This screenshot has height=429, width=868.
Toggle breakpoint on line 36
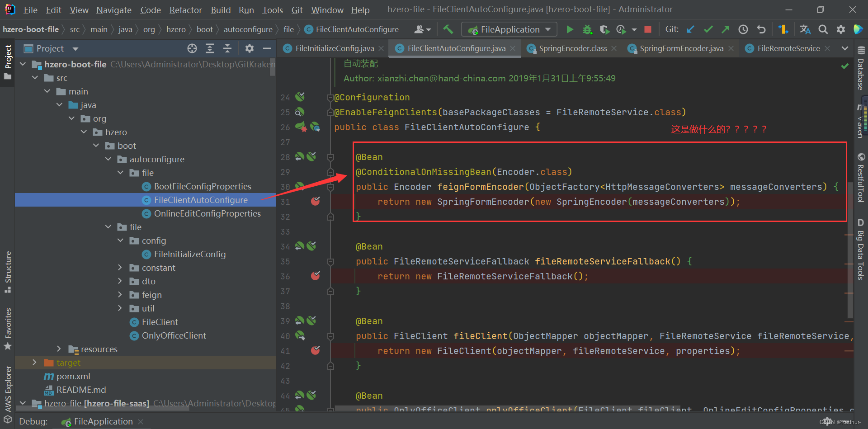click(x=316, y=276)
